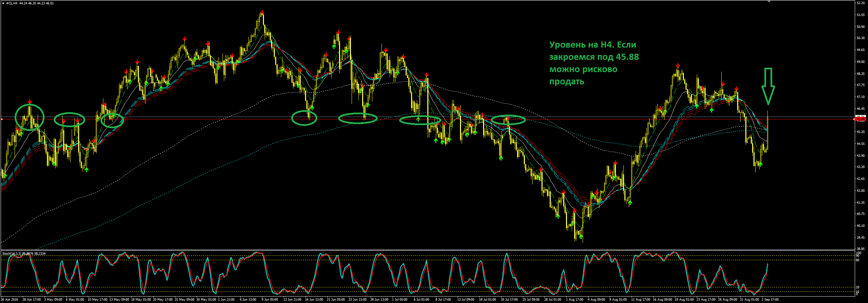Click the 9 Jun 05:00 time label
Screen dimensions: 868x303
coord(270,300)
